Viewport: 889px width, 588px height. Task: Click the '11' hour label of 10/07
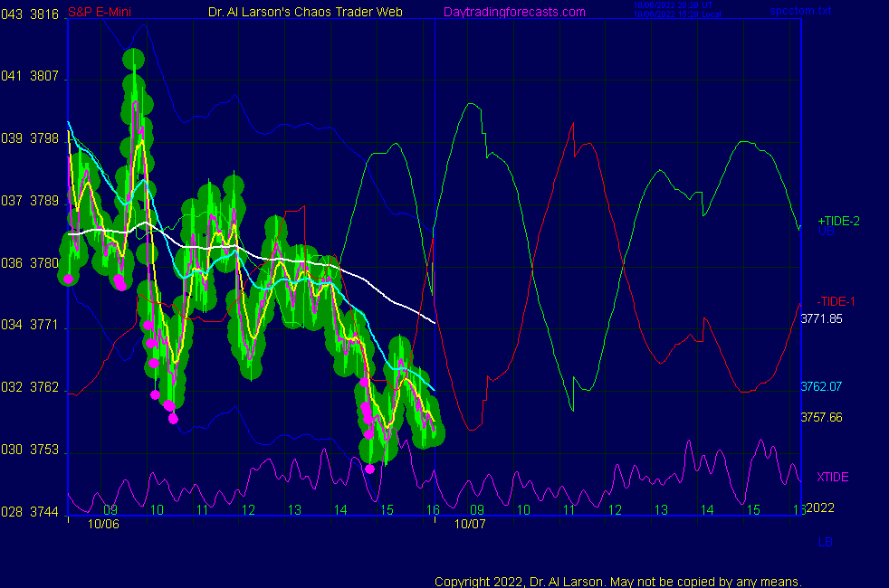(x=569, y=510)
